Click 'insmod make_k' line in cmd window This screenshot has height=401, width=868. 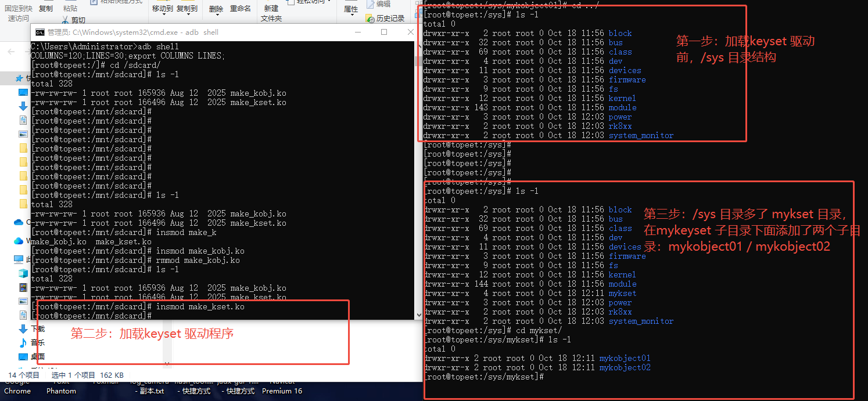point(124,232)
